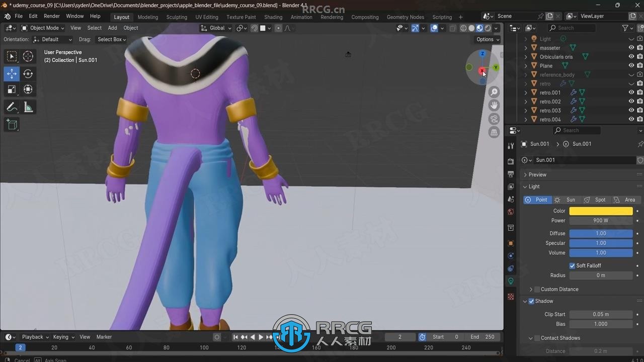The height and width of the screenshot is (362, 644).
Task: Select the Move tool in toolbar
Action: (12, 73)
